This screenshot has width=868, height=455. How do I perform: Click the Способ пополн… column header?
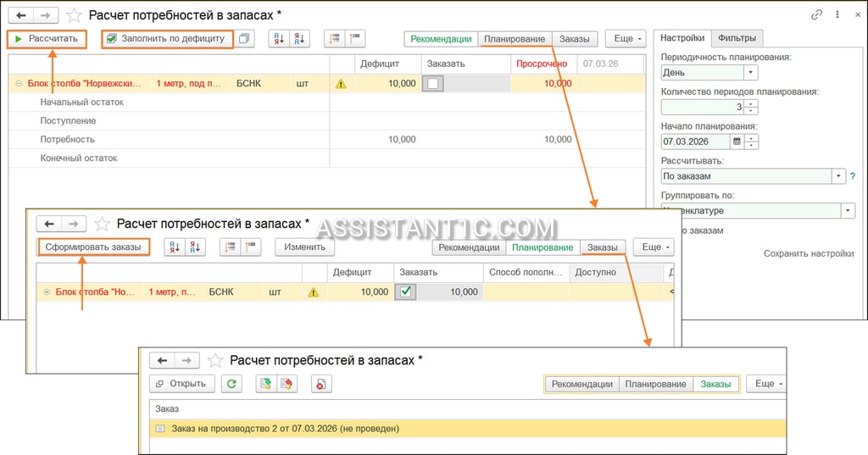click(x=526, y=272)
